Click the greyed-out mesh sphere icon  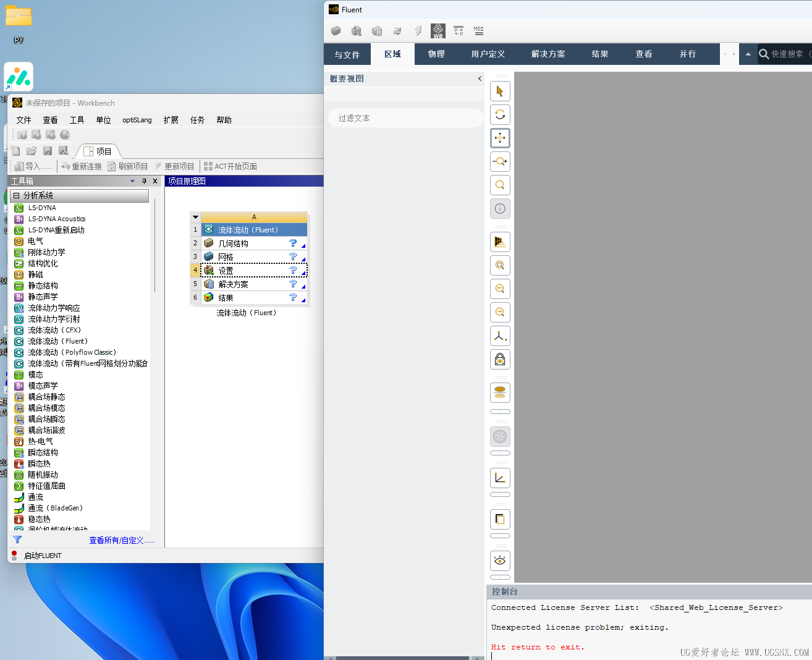click(500, 436)
